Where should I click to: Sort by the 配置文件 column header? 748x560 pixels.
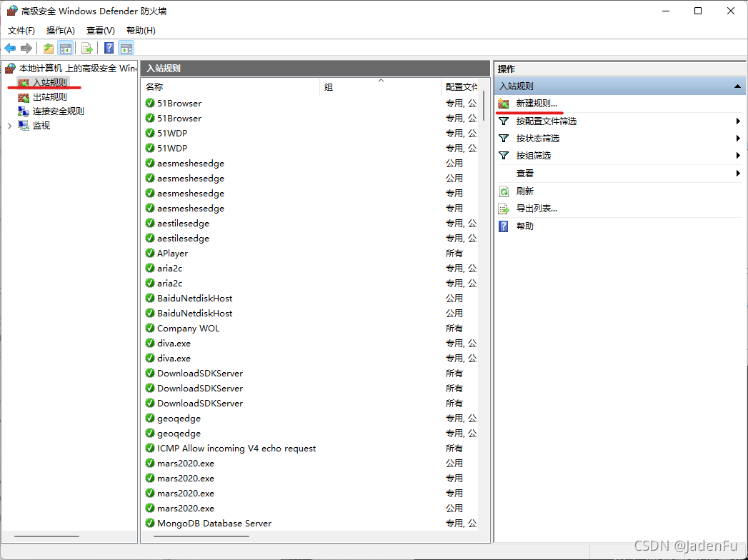461,87
